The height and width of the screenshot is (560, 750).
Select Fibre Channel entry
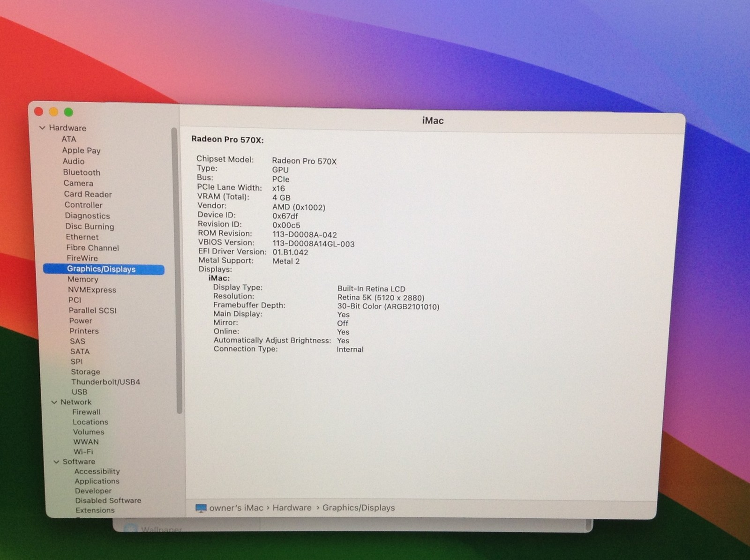click(x=92, y=248)
